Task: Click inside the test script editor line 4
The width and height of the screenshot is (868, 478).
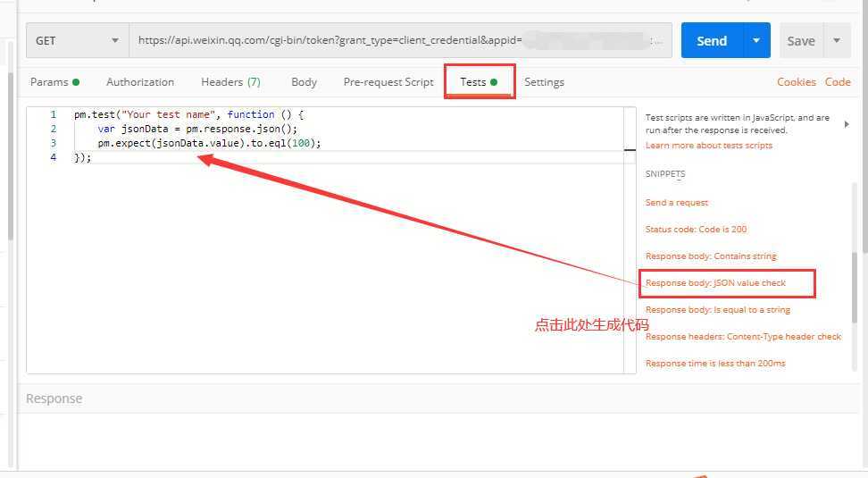Action: 349,157
